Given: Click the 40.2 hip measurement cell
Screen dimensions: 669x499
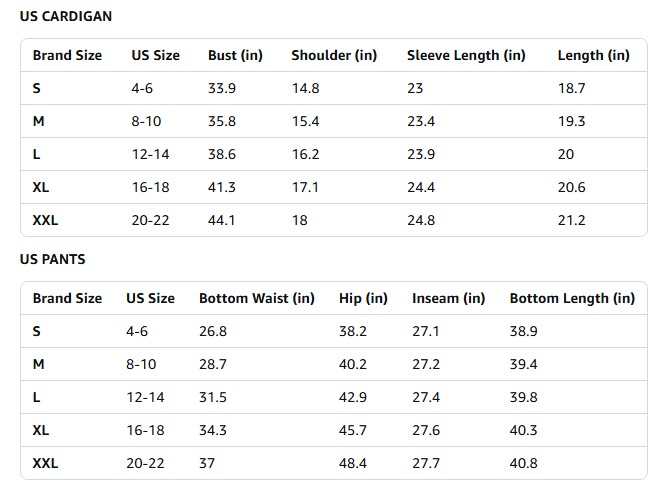Looking at the screenshot, I should (353, 364).
